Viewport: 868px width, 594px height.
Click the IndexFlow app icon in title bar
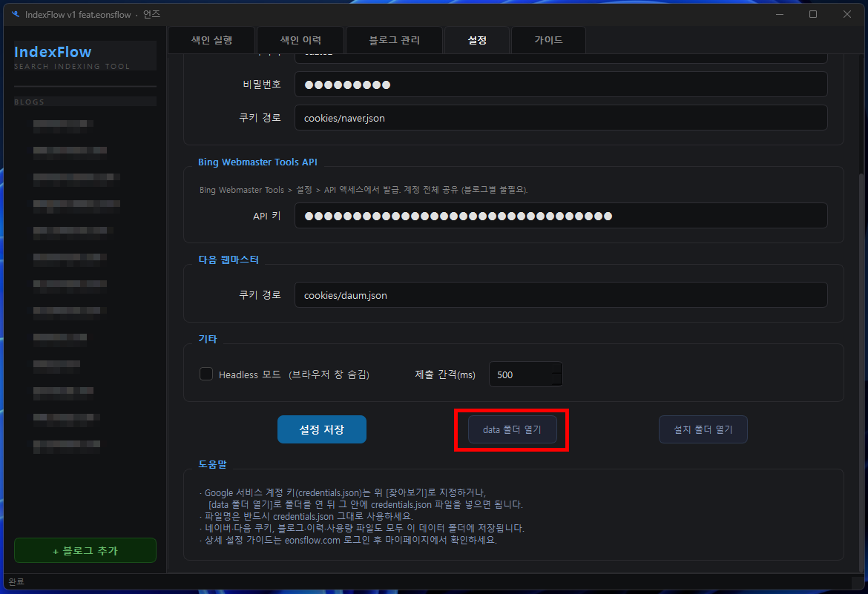16,14
